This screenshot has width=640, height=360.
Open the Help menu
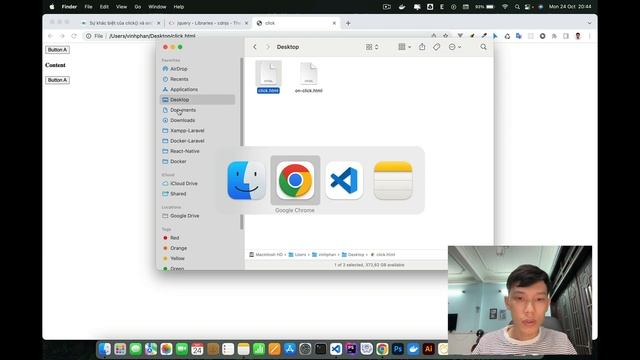[179, 7]
